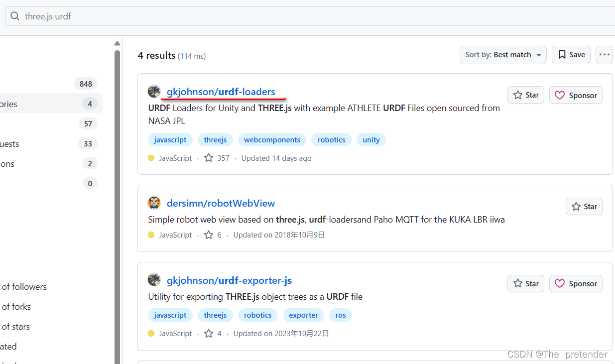The image size is (615, 364).
Task: Open the gkjohnson/urdf-loaders repository
Action: point(221,92)
